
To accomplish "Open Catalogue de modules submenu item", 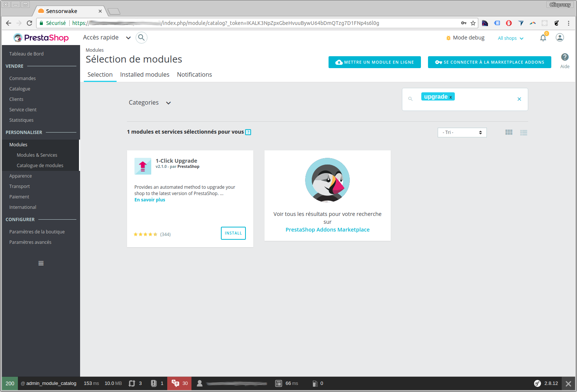I will coord(40,166).
